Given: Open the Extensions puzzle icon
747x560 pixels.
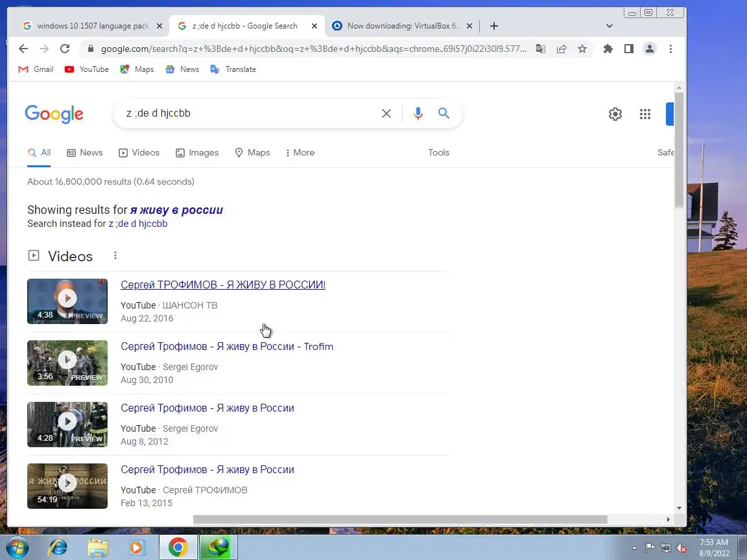Looking at the screenshot, I should click(x=608, y=49).
